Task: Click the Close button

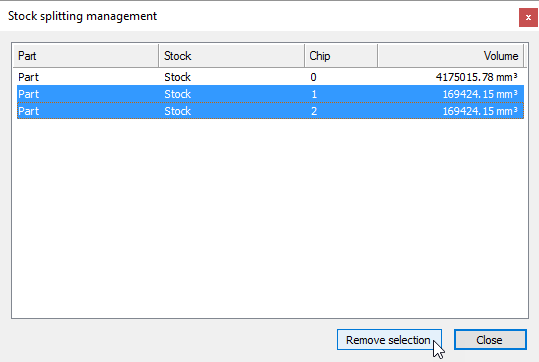Action: pyautogui.click(x=490, y=340)
